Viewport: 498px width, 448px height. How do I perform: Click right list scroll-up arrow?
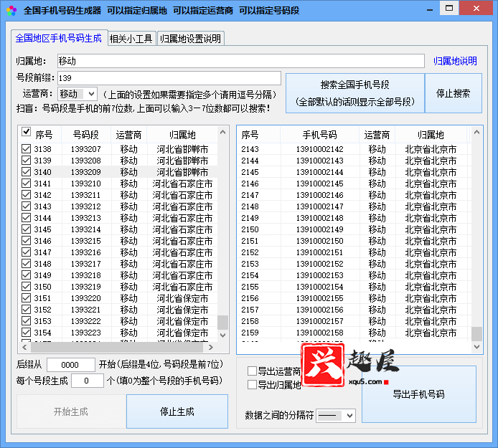click(476, 132)
